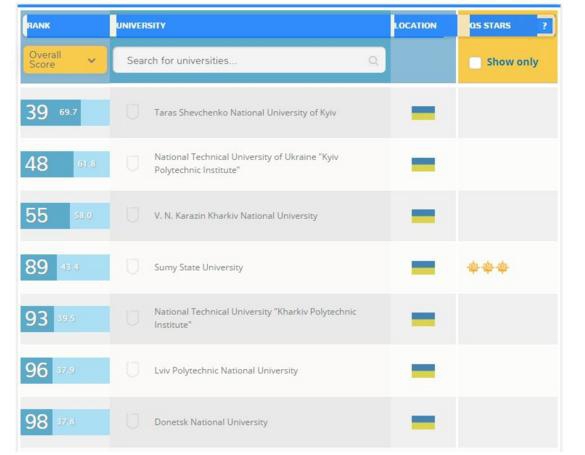Select shield icon for Donetsk National University
This screenshot has height=455, width=585.
coord(132,421)
